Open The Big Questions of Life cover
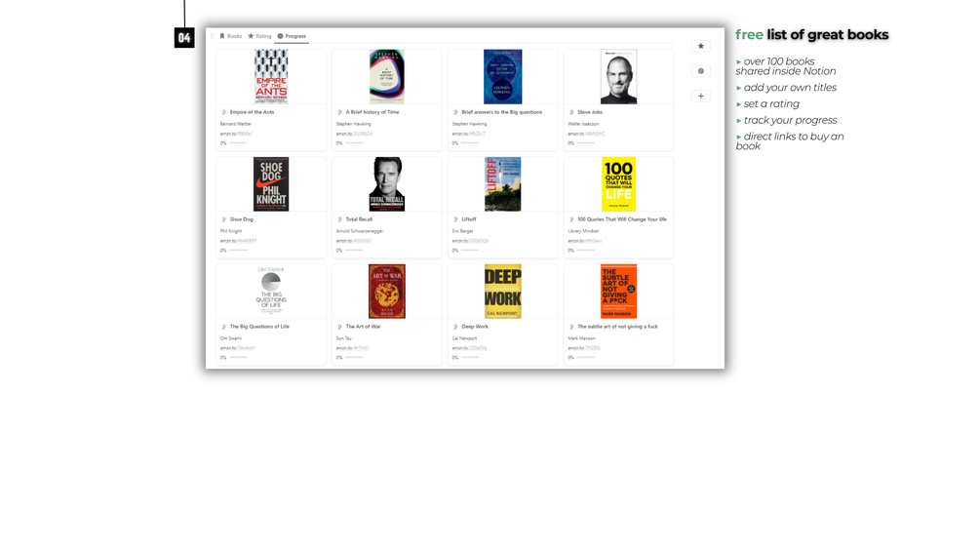Screen dimensions: 980x551 coord(271,292)
